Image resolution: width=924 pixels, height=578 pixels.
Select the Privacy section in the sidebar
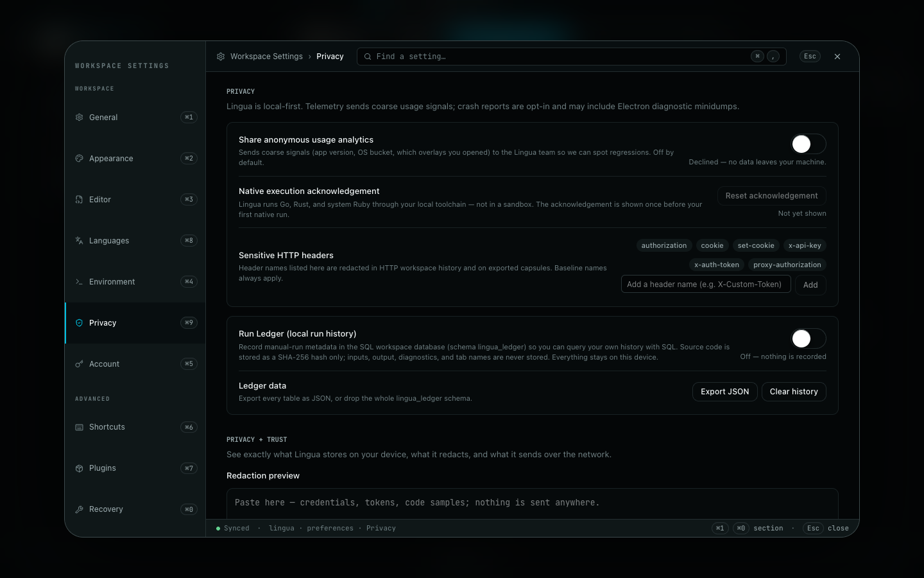tap(135, 323)
